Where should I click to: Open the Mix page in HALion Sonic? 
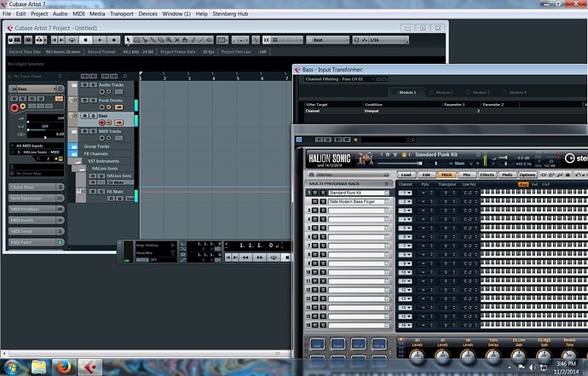pos(466,175)
